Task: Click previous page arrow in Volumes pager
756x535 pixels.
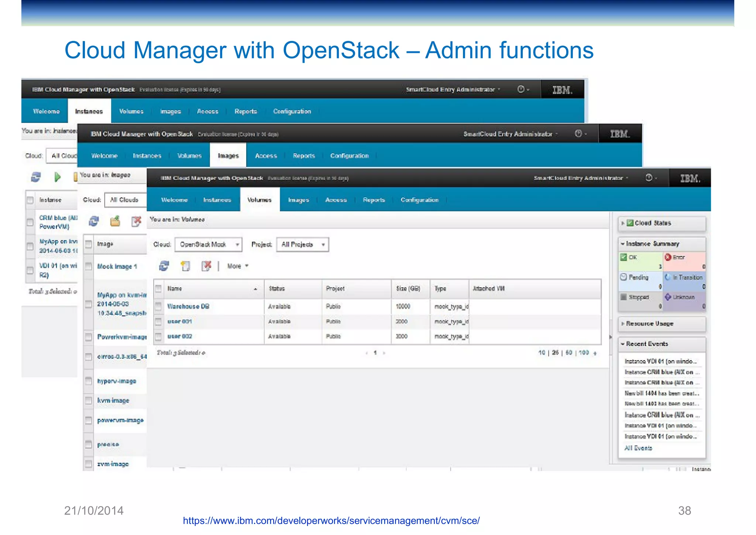Action: [x=367, y=353]
